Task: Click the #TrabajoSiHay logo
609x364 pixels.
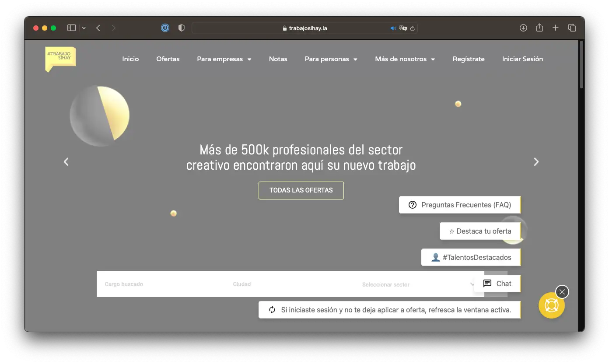Action: click(60, 59)
